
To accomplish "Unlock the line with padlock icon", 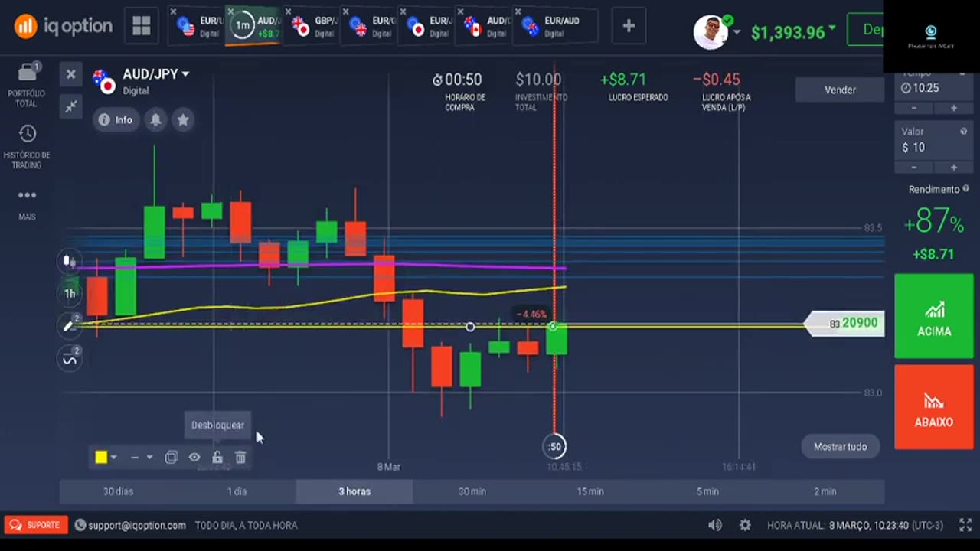I will (x=217, y=458).
